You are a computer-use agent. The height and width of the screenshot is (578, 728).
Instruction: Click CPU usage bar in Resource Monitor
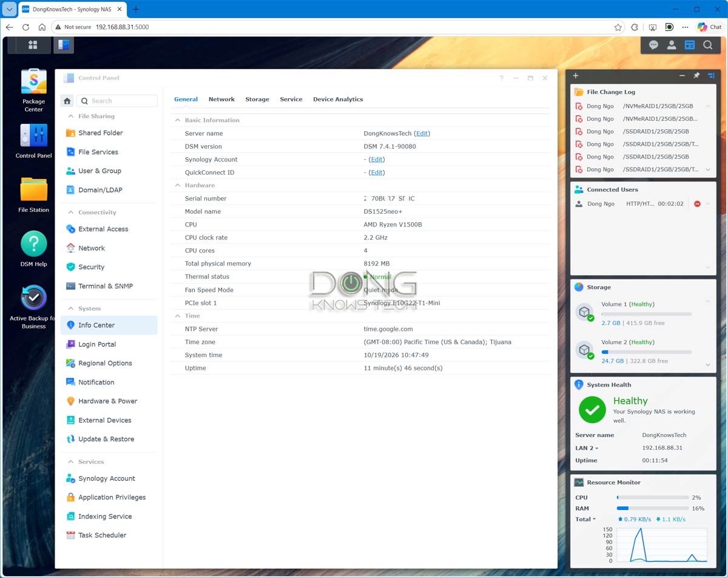click(653, 498)
